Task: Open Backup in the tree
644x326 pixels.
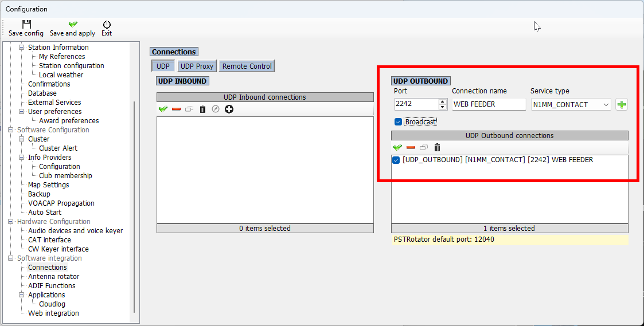Action: click(x=39, y=194)
